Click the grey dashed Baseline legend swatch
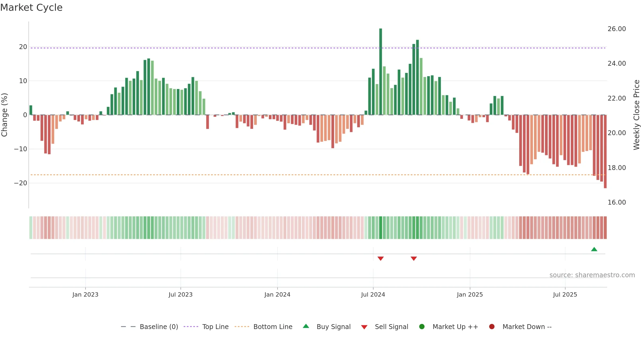Viewport: 644px width, 362px height. point(128,327)
